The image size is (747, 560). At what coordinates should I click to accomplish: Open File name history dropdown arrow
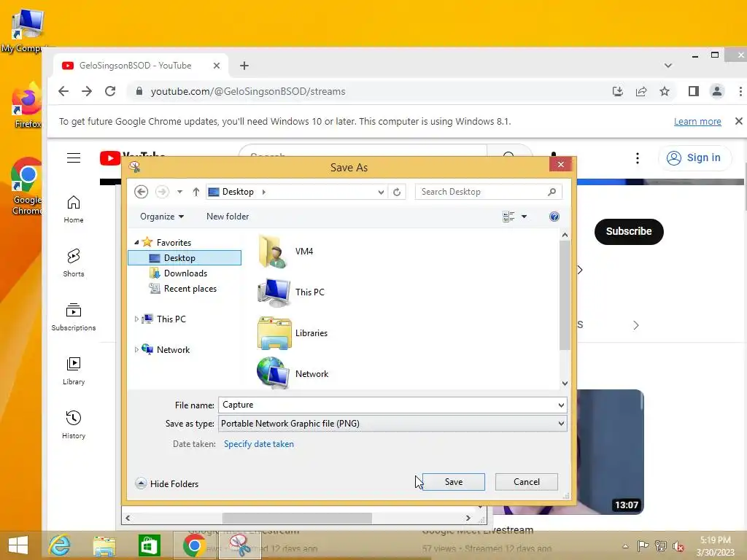pos(561,405)
